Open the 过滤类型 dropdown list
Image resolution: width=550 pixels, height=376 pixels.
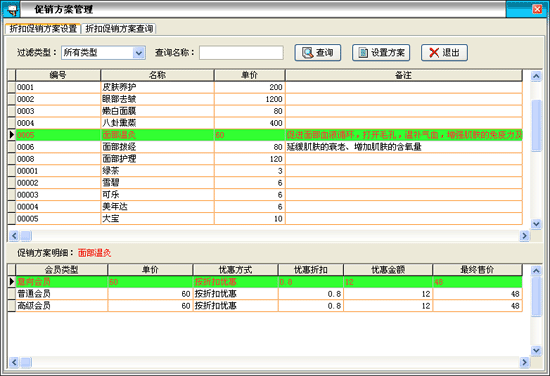click(139, 53)
